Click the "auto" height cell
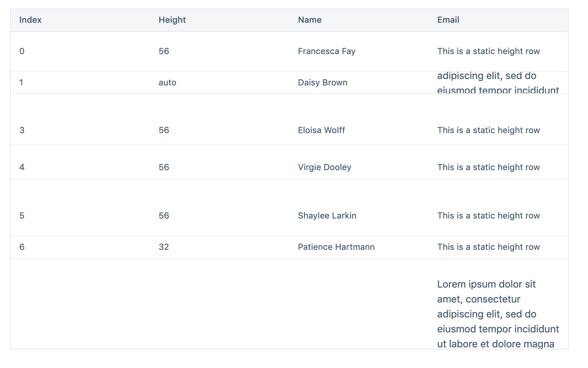 (x=167, y=83)
